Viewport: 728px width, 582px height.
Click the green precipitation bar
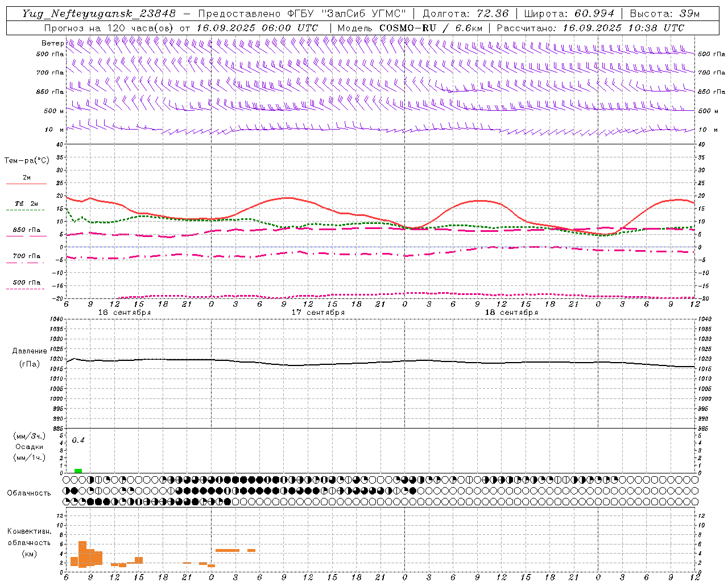pyautogui.click(x=78, y=471)
